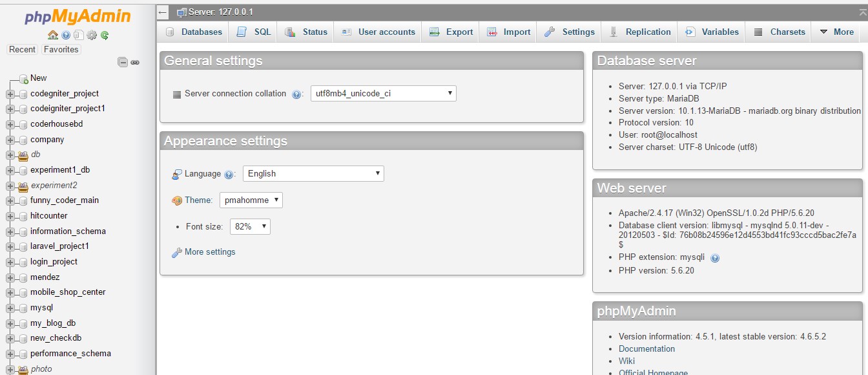Collapse the top panel using the corner arrow

pyautogui.click(x=863, y=12)
